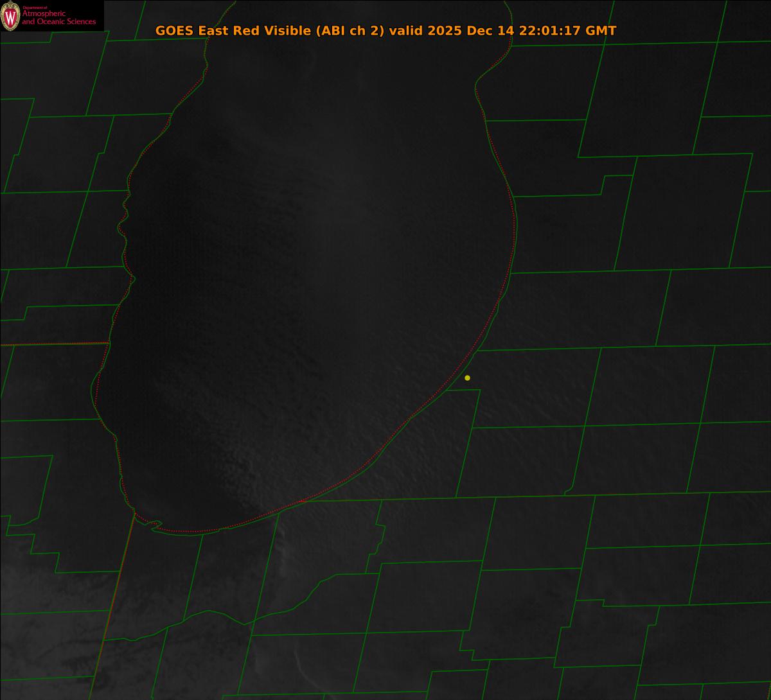Click the University of Wisconsin crest logo

[x=10, y=16]
